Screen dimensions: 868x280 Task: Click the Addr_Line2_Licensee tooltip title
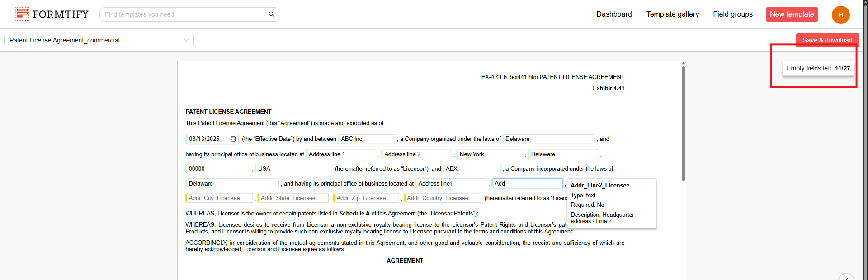[600, 186]
